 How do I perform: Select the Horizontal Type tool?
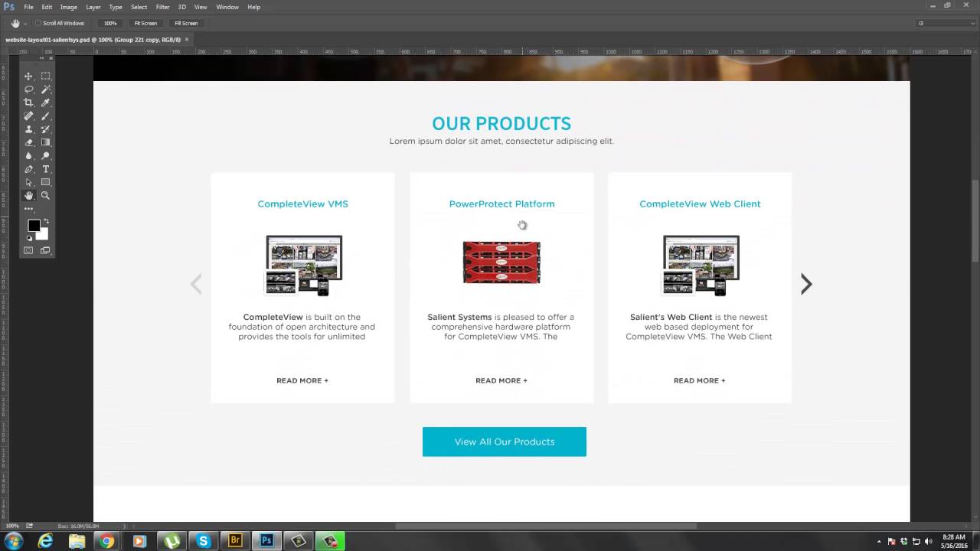(45, 169)
